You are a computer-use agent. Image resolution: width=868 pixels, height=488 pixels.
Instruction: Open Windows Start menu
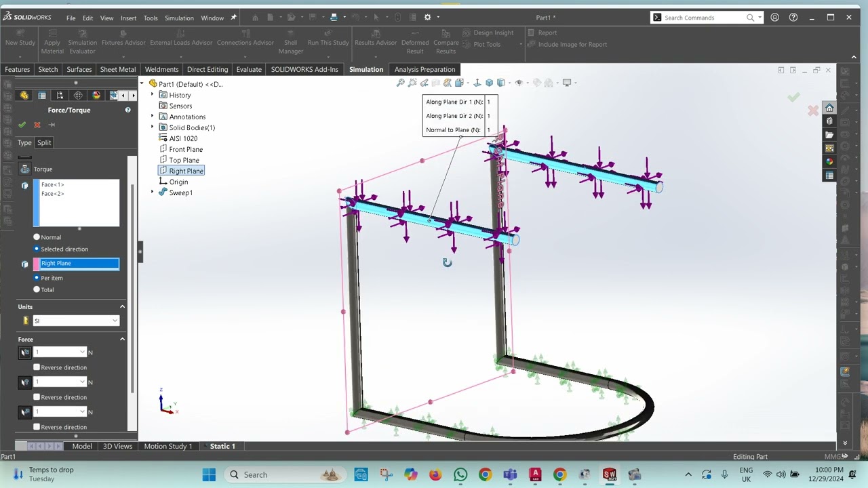pos(209,474)
